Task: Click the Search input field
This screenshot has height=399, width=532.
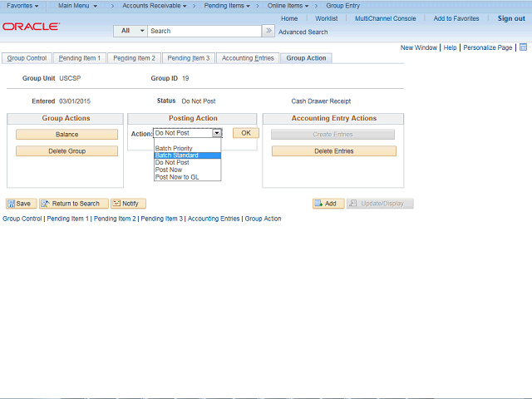Action: point(204,31)
